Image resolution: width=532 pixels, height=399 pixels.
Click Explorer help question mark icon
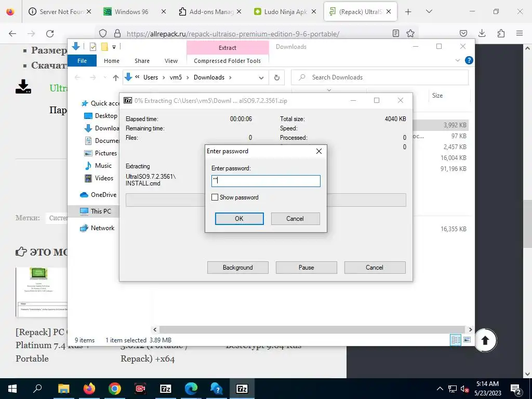click(x=469, y=60)
